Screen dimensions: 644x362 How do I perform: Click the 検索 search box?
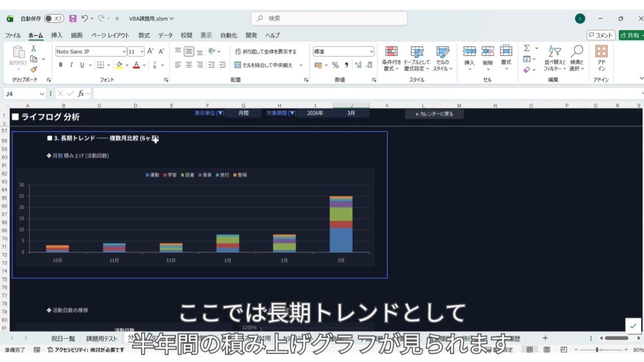click(x=329, y=19)
